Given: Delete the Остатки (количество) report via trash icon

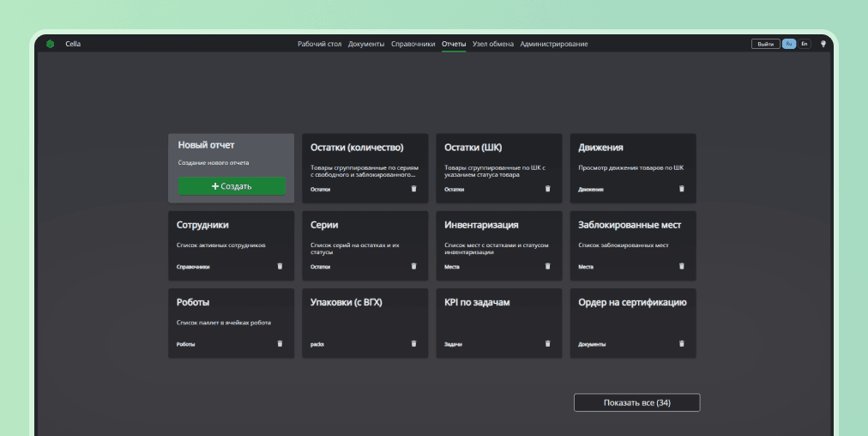Looking at the screenshot, I should point(413,189).
